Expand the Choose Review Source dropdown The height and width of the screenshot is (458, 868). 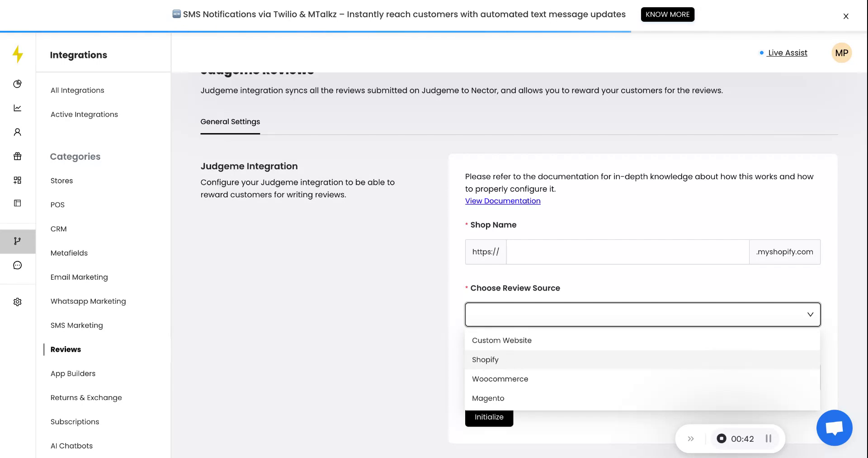coord(642,314)
